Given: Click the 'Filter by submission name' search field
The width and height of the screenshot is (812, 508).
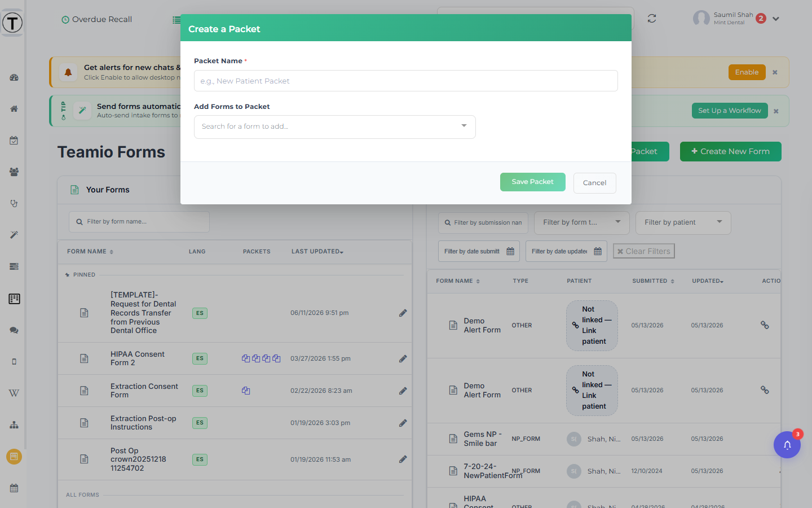Looking at the screenshot, I should pyautogui.click(x=483, y=223).
